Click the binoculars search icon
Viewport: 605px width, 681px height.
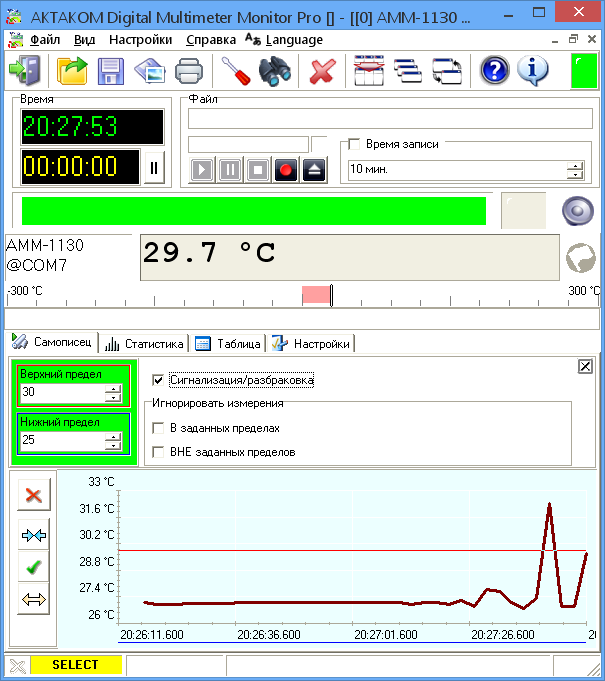tap(274, 71)
